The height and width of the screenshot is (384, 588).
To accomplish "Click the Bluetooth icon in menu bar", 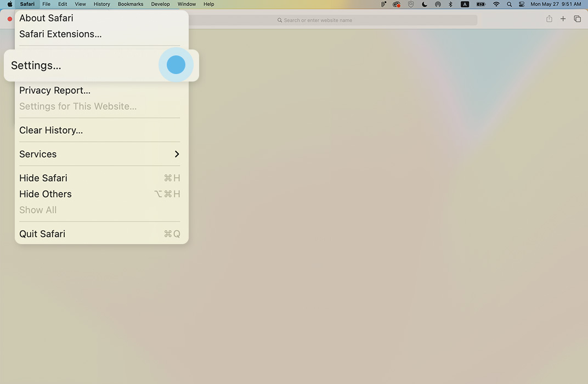I will (x=450, y=4).
